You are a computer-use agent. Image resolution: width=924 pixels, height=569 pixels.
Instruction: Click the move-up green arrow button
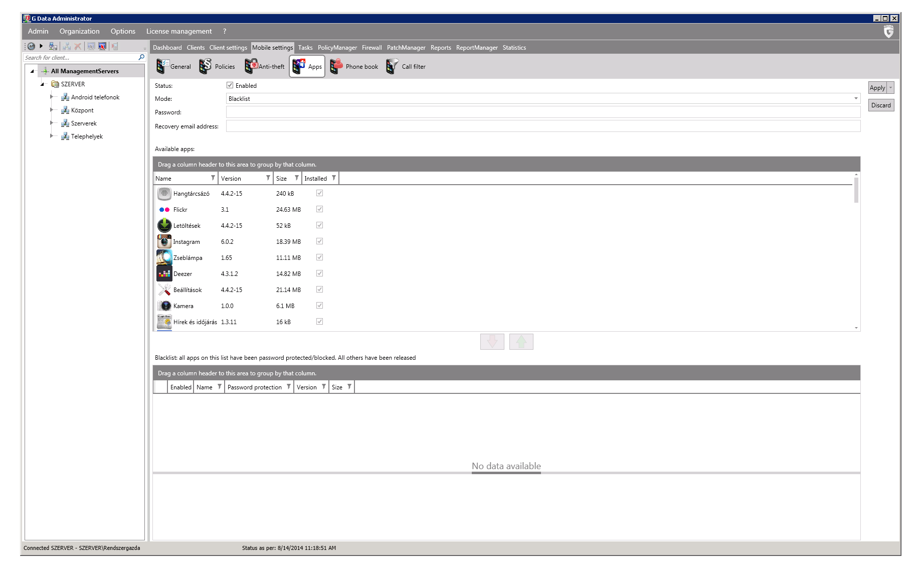521,342
